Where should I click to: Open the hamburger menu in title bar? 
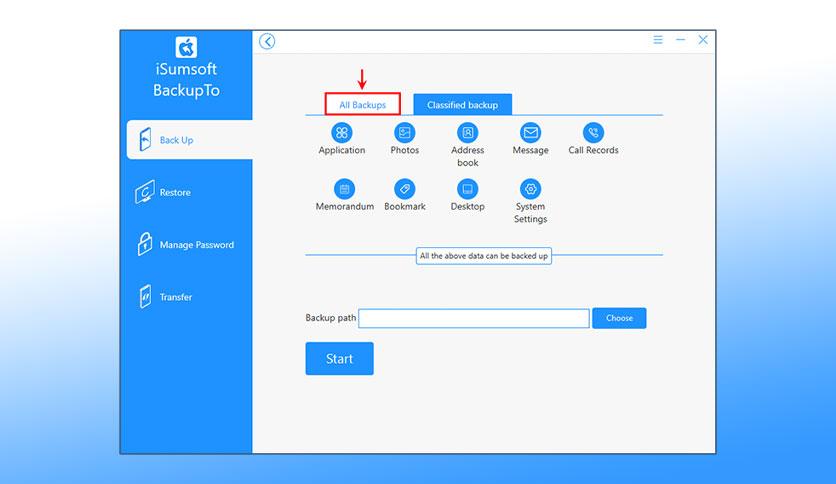point(658,40)
